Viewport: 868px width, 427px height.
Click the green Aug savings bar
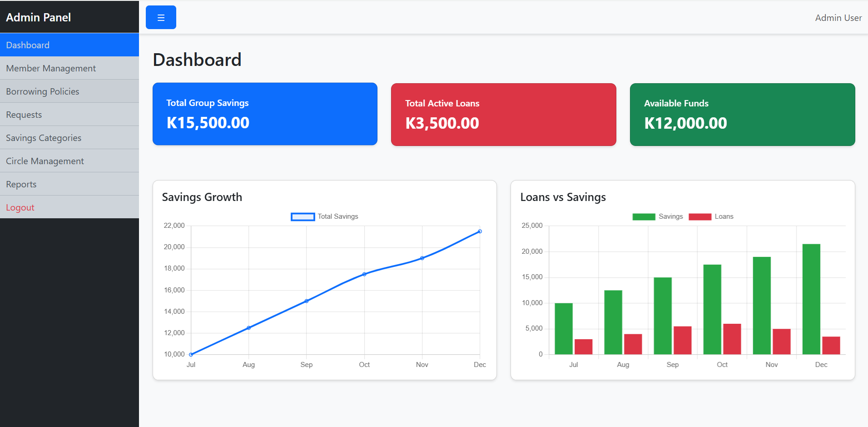point(613,322)
